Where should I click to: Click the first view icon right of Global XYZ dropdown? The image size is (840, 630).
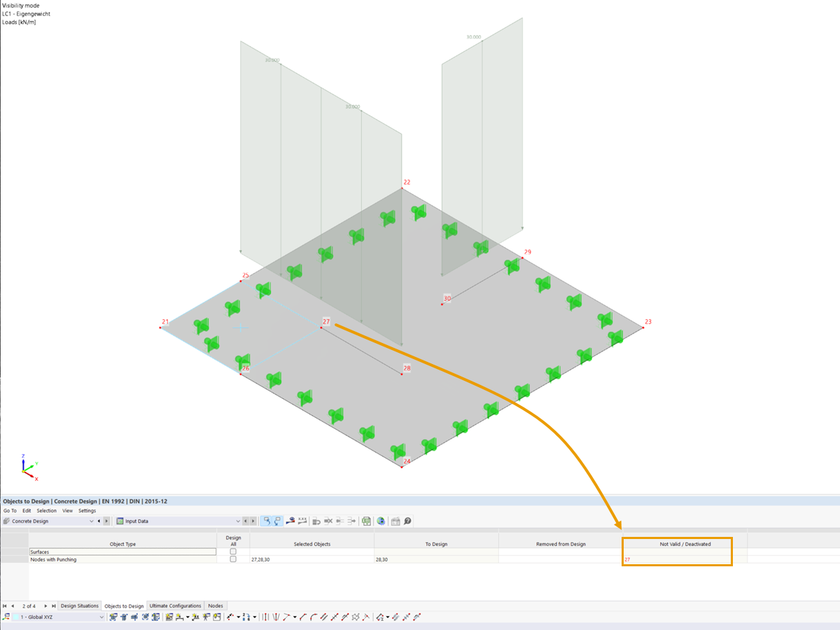[x=113, y=617]
